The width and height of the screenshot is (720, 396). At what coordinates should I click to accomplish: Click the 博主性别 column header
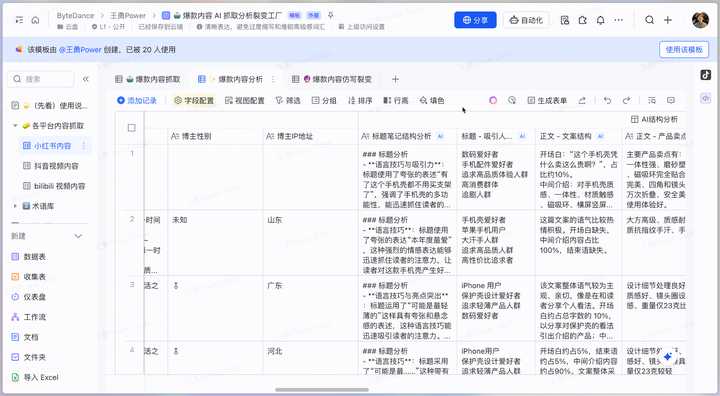point(215,136)
